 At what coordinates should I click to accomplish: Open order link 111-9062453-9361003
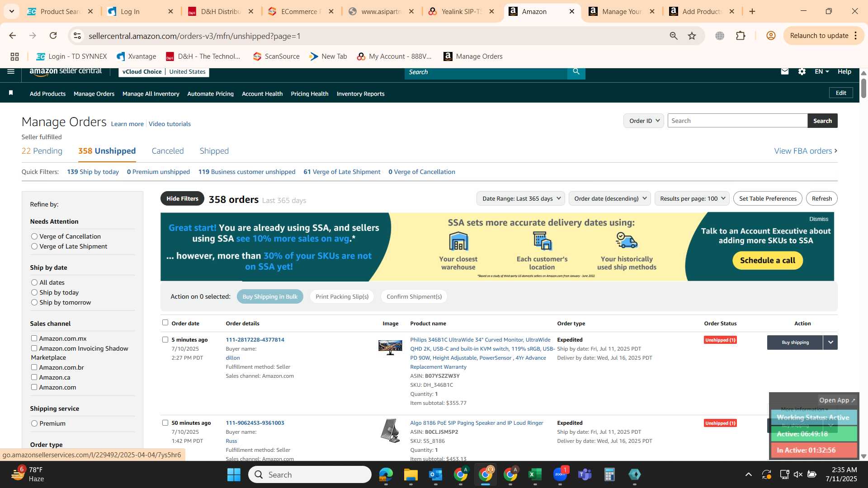click(255, 423)
